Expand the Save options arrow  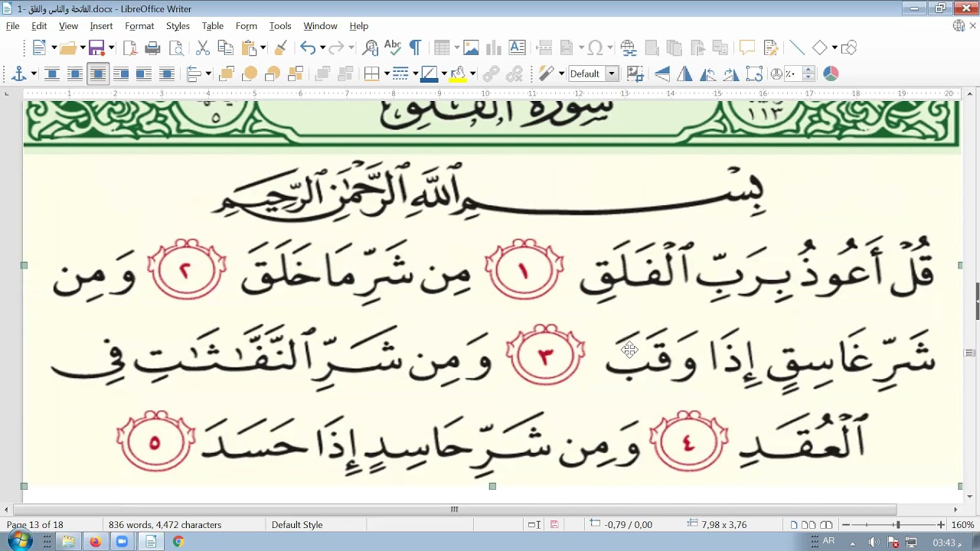[111, 48]
